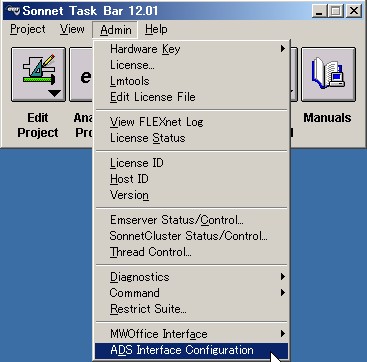Open the Project menu
The image size is (367, 362).
point(28,29)
